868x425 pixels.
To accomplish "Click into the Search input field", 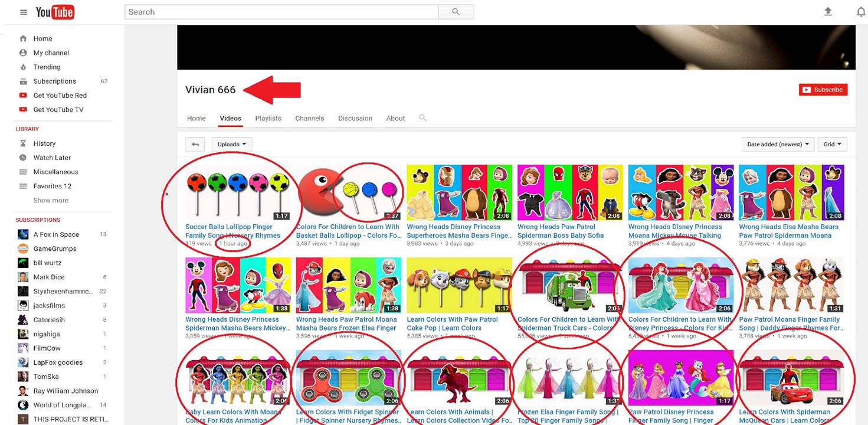I will 281,12.
